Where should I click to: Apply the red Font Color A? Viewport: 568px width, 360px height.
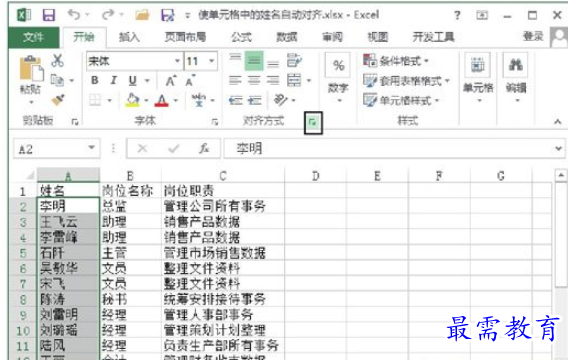[162, 100]
